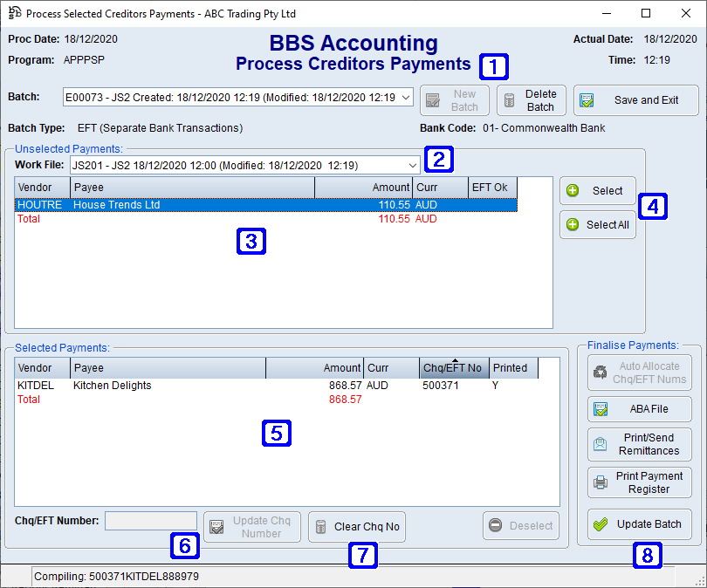Click the Printed column header

coord(512,367)
